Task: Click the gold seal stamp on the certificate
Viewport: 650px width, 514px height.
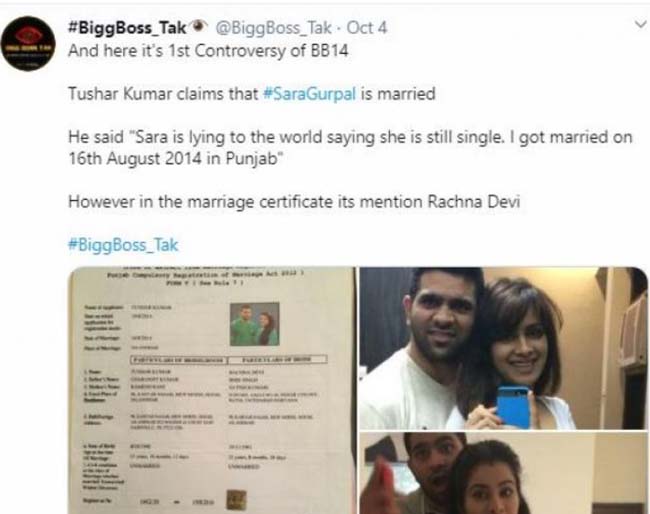Action: pyautogui.click(x=236, y=500)
